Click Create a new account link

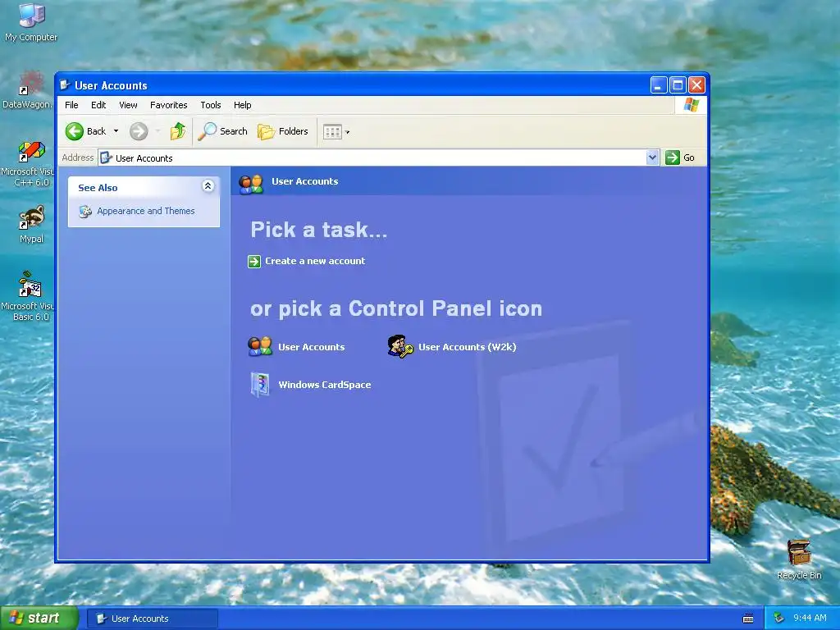click(x=315, y=261)
